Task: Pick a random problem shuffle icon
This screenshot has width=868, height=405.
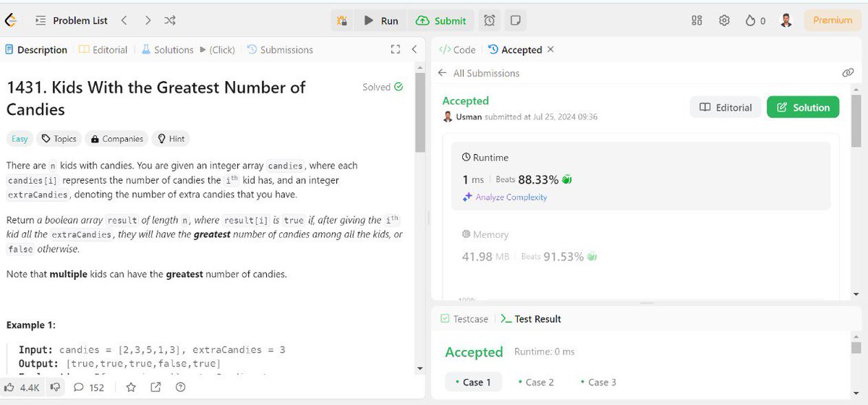Action: (x=170, y=20)
